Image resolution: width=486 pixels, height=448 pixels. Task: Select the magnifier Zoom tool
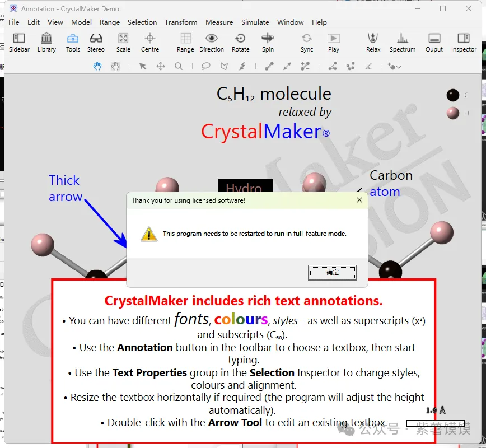179,66
